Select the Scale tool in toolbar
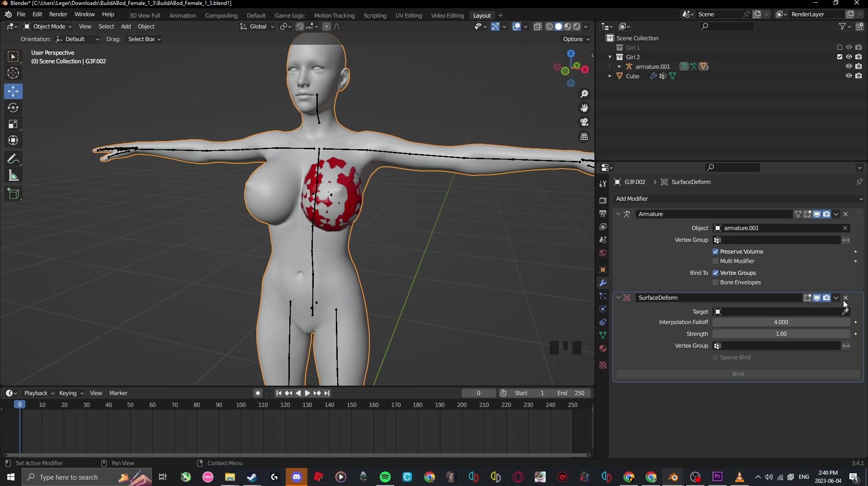Screen dimensions: 868x486 13,124
